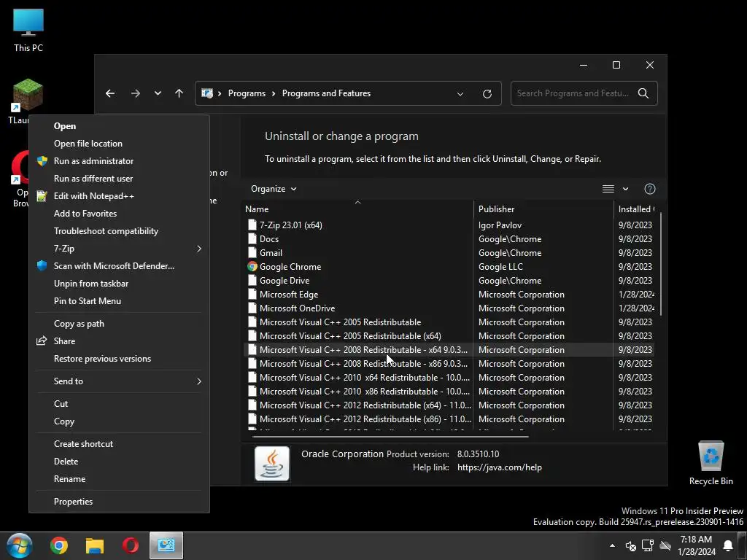
Task: Choose Pin to Start Menu
Action: click(119, 301)
